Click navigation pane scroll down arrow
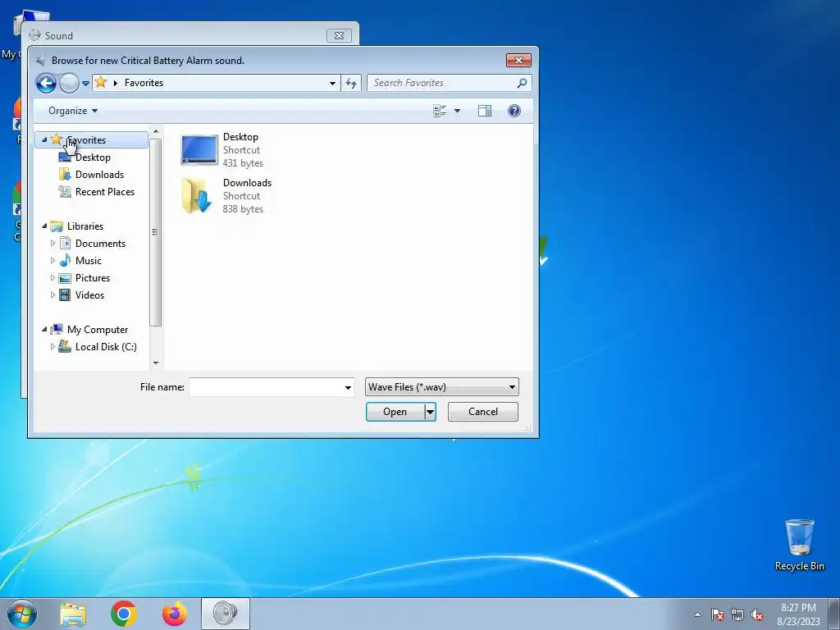This screenshot has width=840, height=630. [x=155, y=363]
